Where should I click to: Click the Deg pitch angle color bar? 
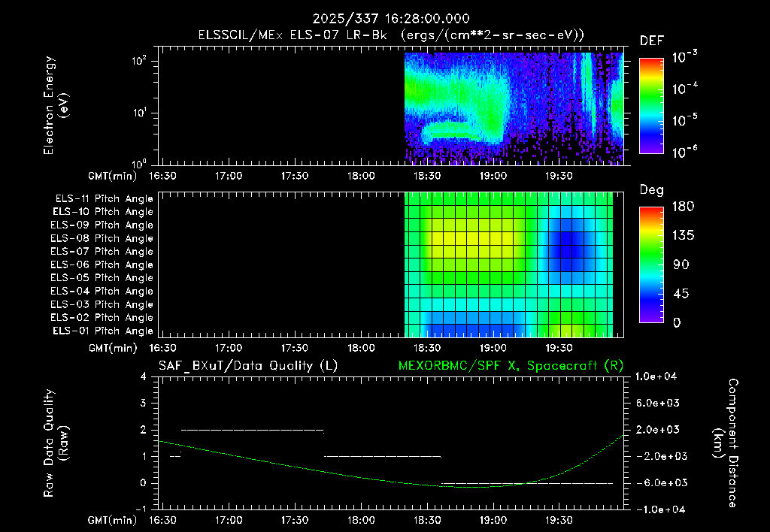651,265
